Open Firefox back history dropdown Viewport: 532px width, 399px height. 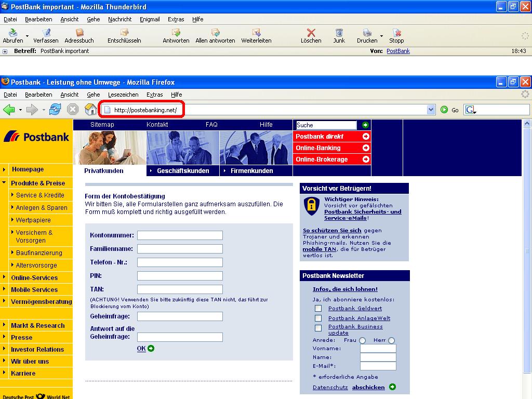click(x=20, y=110)
